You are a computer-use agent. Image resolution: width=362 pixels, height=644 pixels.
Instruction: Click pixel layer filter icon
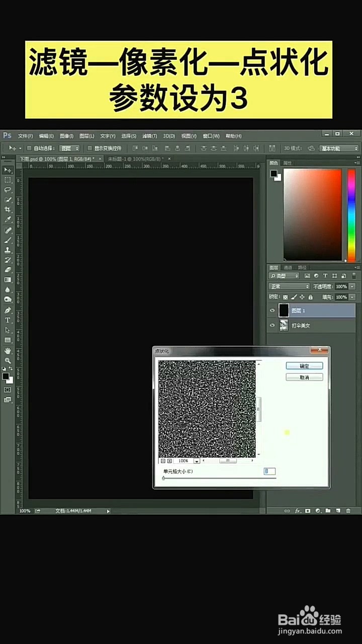[307, 276]
